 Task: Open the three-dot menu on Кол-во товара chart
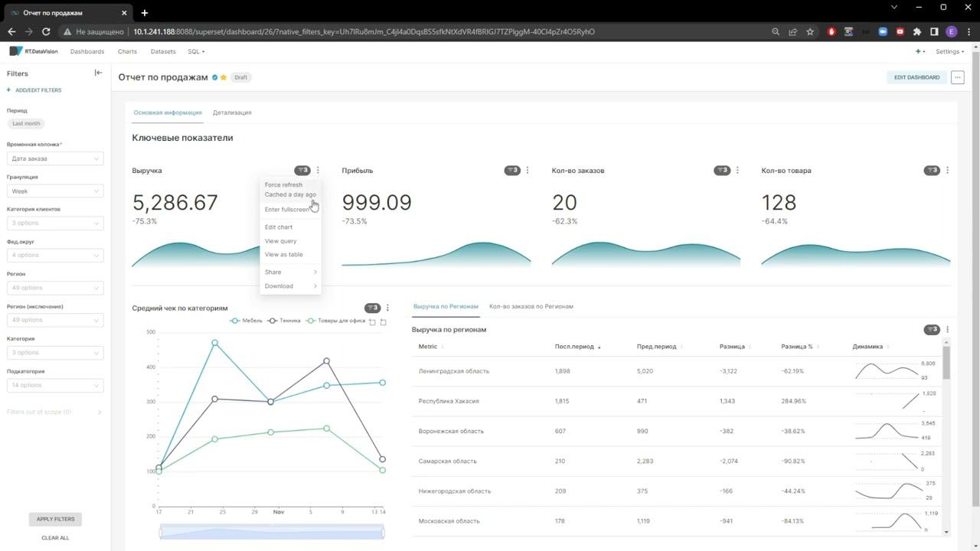[x=947, y=171]
